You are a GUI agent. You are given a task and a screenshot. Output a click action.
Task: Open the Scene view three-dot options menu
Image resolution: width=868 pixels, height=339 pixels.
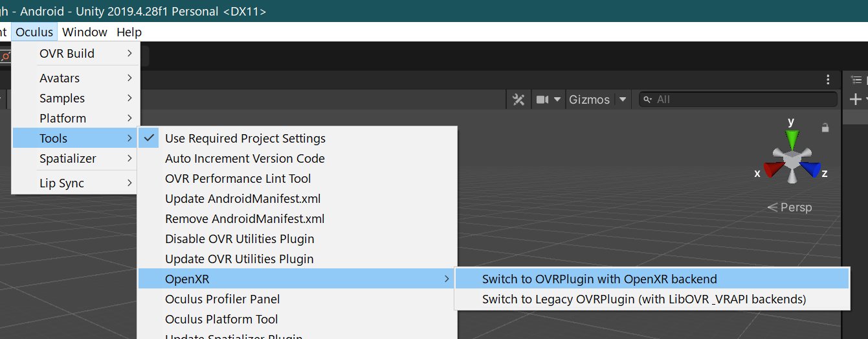[x=828, y=79]
